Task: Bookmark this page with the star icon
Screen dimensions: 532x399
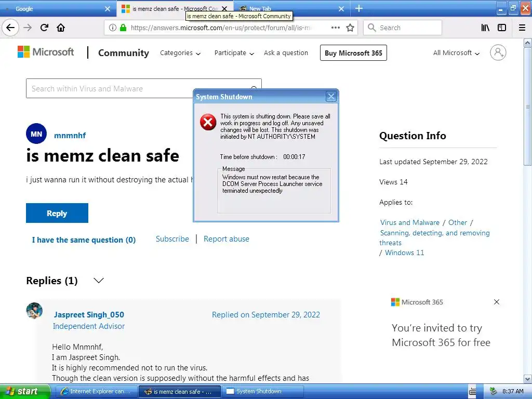Action: (x=350, y=28)
